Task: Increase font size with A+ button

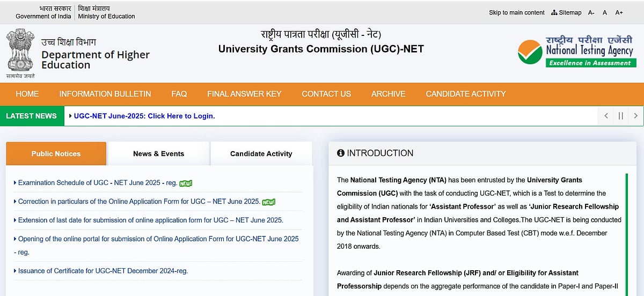Action: pyautogui.click(x=619, y=12)
